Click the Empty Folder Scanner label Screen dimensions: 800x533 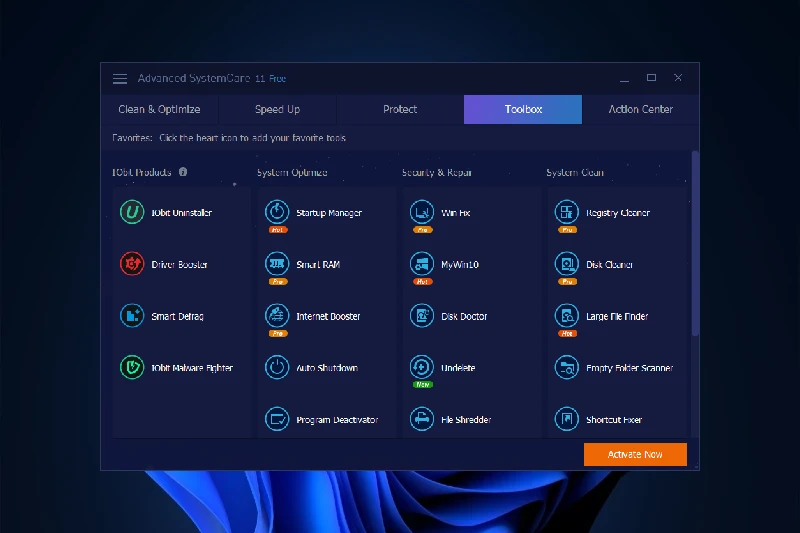pyautogui.click(x=630, y=368)
